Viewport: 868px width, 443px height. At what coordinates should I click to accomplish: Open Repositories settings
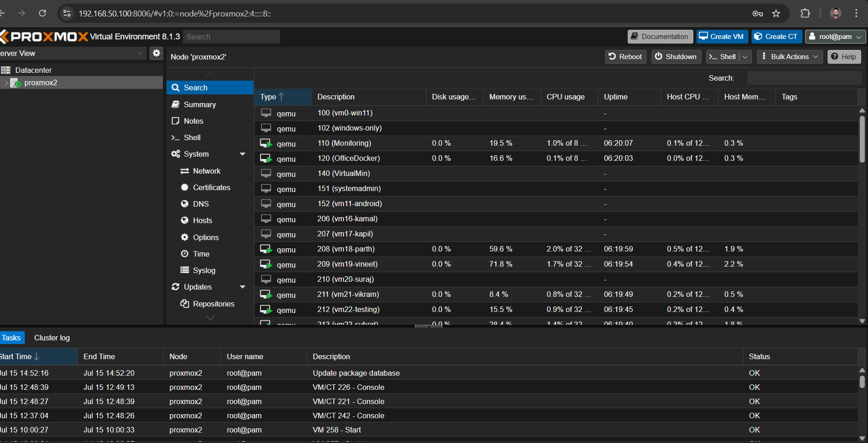tap(210, 304)
